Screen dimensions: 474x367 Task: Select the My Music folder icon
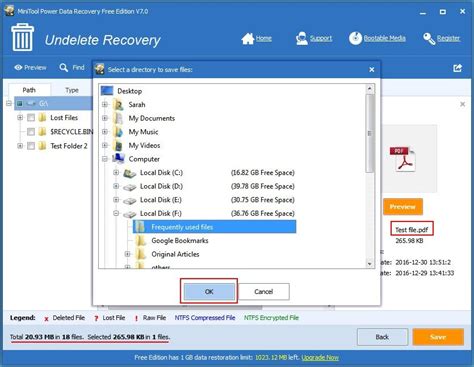tap(118, 132)
